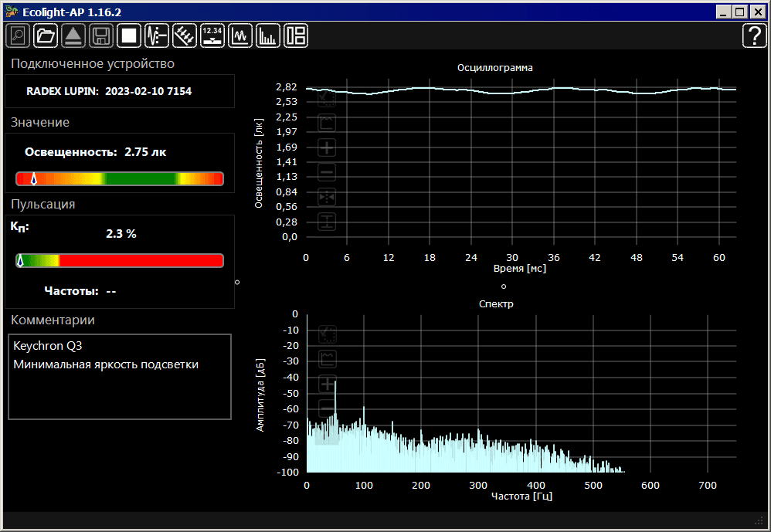Click the device search magnifier toolbar icon
This screenshot has height=532, width=771.
(18, 36)
